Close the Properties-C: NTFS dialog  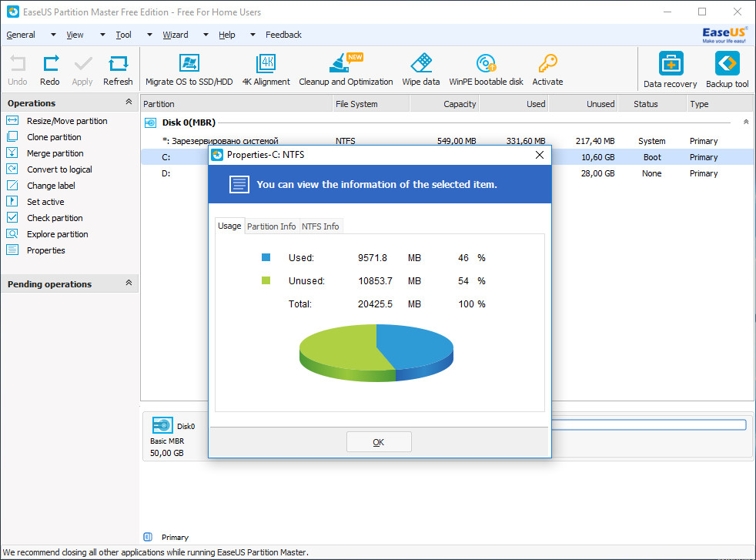(540, 155)
